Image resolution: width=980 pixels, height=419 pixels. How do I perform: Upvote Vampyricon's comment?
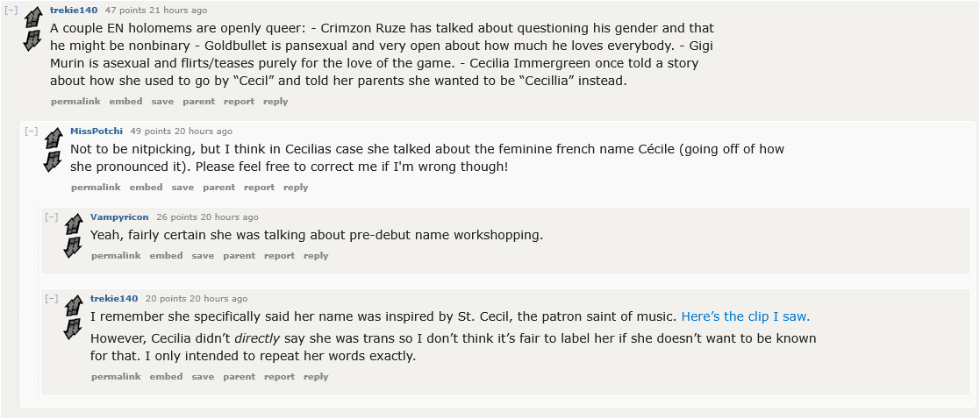(73, 224)
